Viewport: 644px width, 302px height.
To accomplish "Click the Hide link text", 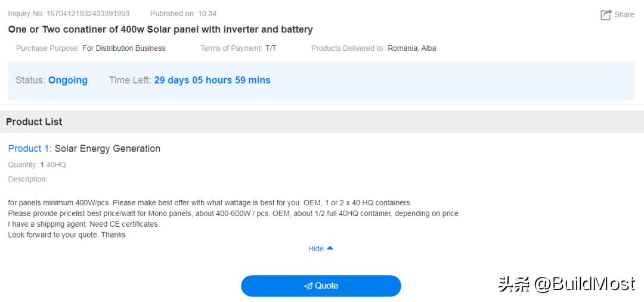I will coord(315,249).
